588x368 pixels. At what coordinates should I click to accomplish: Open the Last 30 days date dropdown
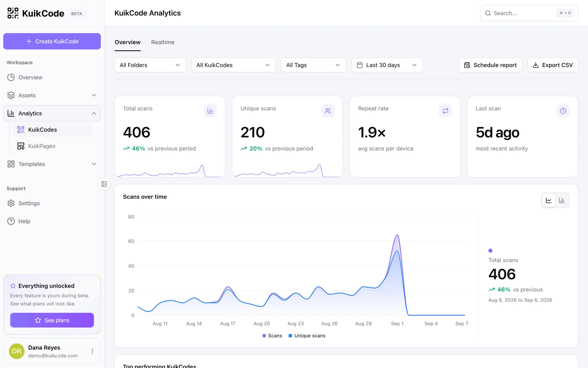click(387, 65)
